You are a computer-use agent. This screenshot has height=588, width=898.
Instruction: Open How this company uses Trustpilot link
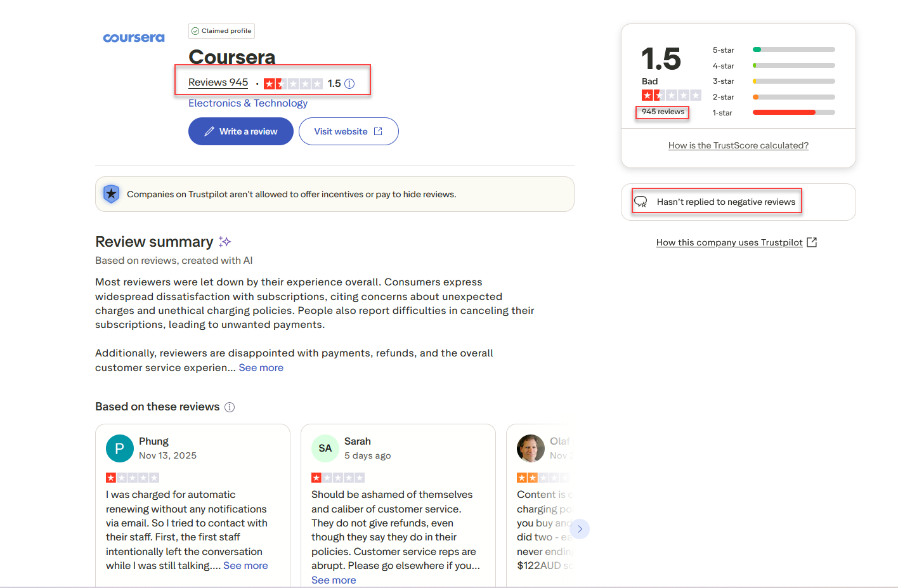point(729,242)
